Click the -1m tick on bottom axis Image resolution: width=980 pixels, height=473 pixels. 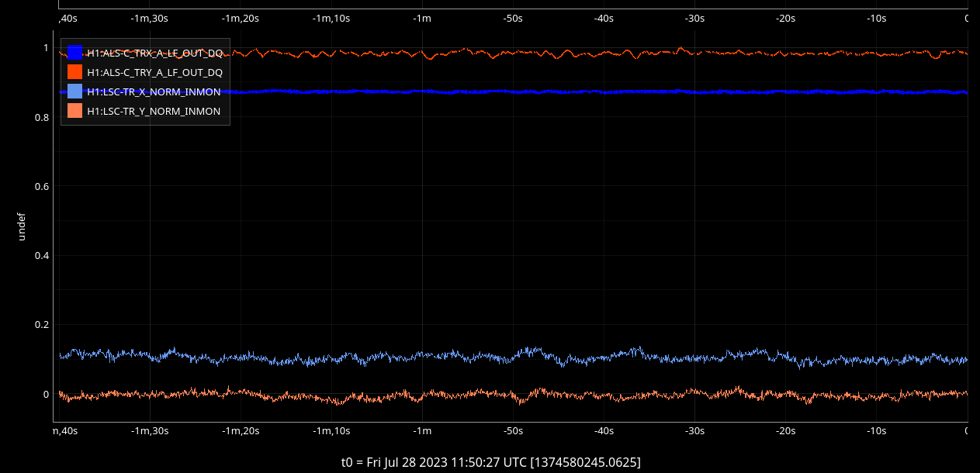[422, 430]
